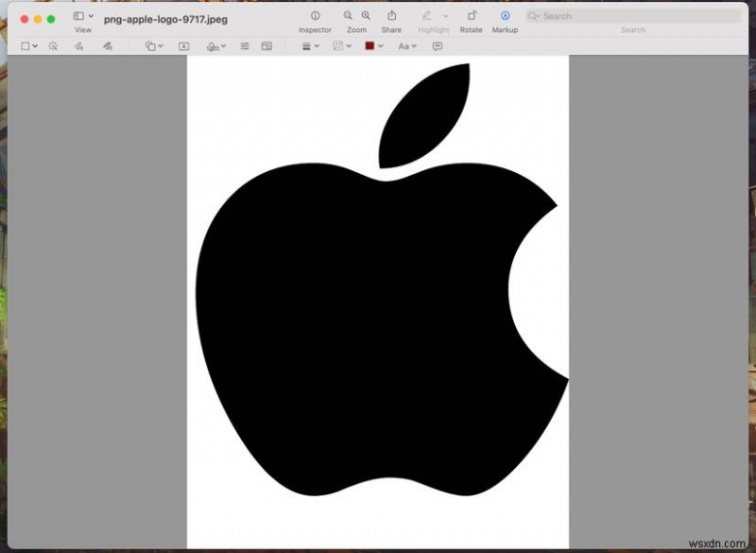Close the Preview window
Image resolution: width=756 pixels, height=553 pixels.
[x=25, y=19]
